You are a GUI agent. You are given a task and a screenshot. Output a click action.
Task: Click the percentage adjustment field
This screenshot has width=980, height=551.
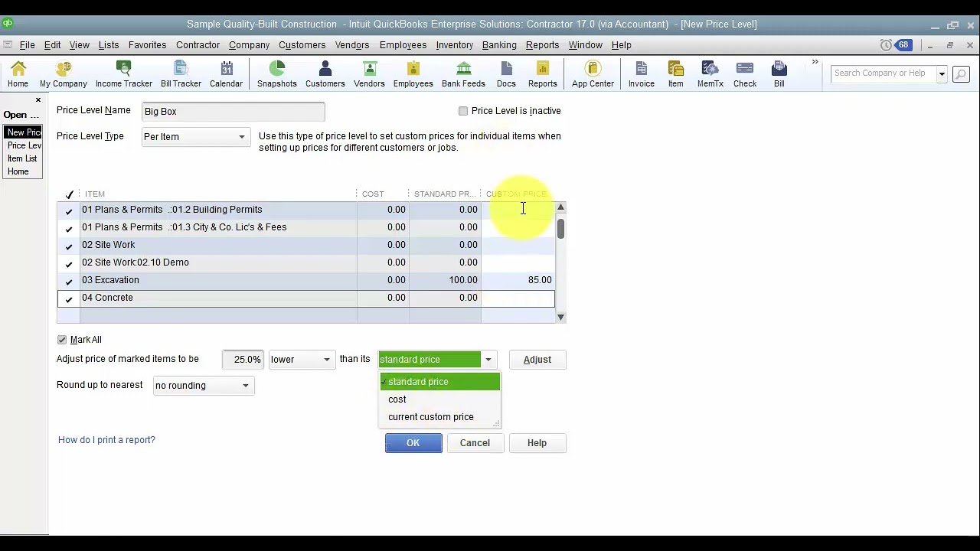click(x=243, y=360)
